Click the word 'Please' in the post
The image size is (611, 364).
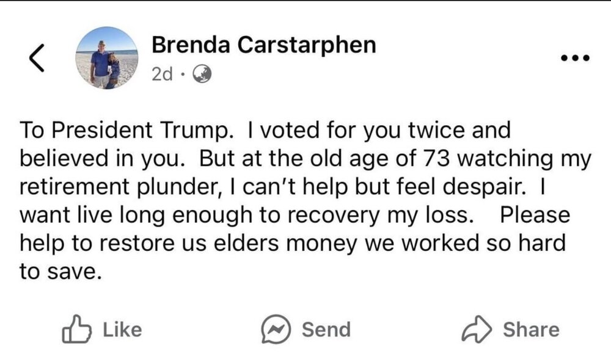pyautogui.click(x=535, y=216)
